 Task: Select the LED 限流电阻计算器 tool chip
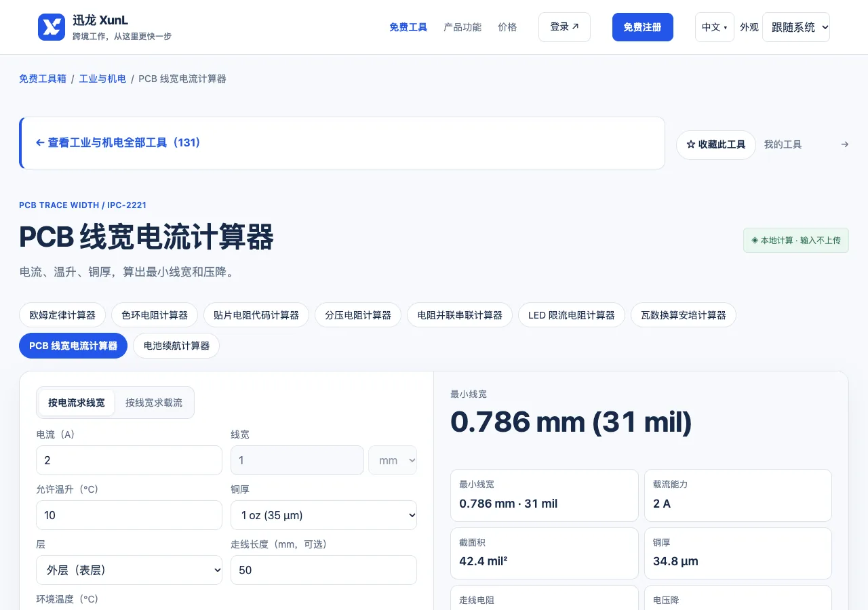point(572,315)
